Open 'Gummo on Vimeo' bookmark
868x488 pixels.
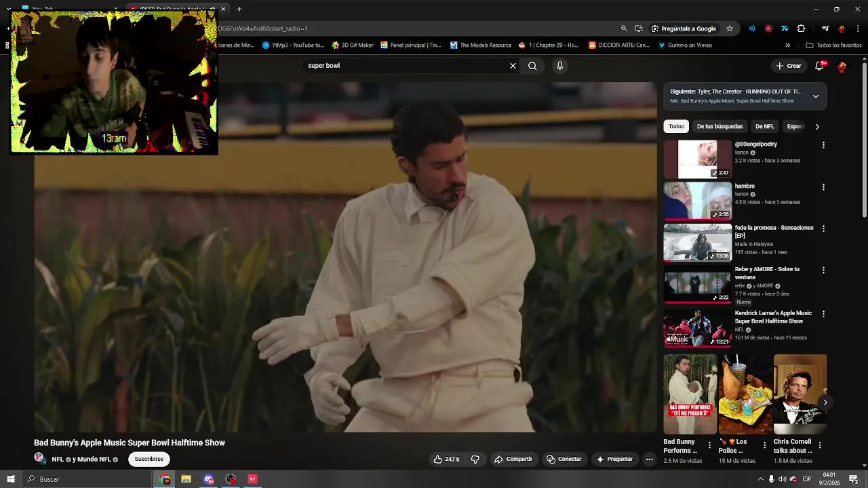coord(685,45)
